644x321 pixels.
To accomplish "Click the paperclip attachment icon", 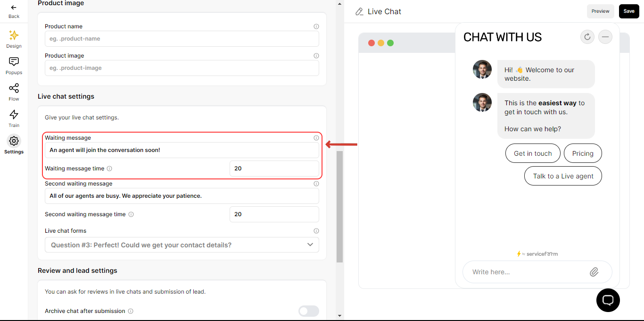I will point(594,272).
